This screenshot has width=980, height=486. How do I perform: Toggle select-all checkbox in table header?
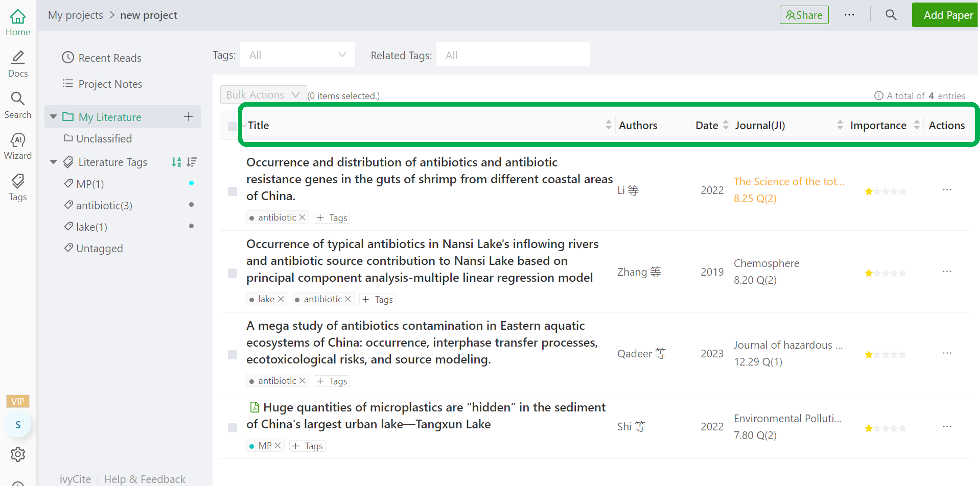(232, 127)
